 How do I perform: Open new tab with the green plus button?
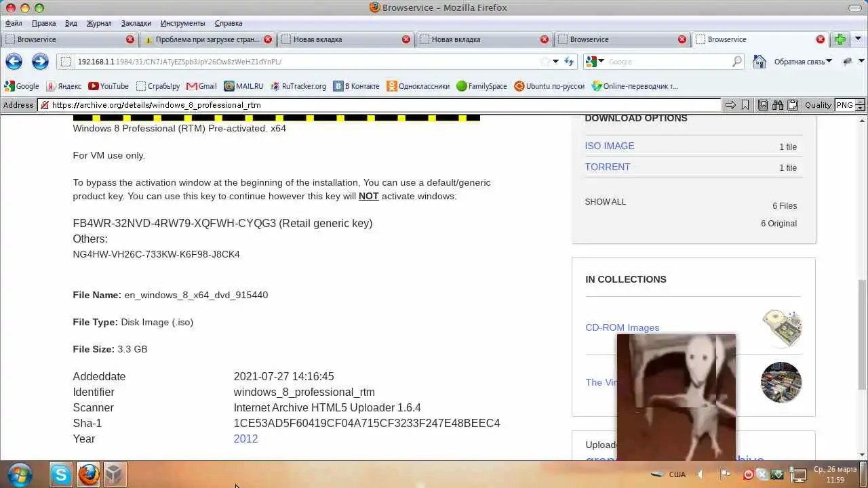tap(840, 39)
